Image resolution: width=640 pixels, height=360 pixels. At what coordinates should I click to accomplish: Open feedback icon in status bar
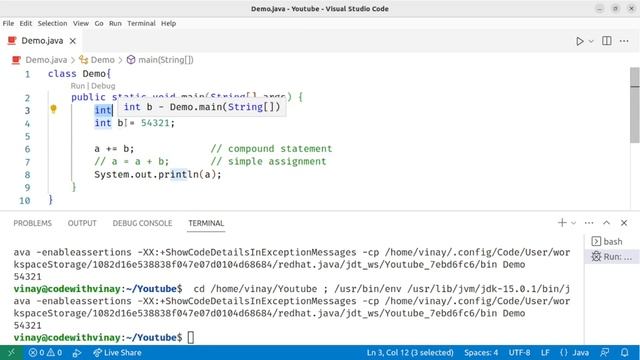[x=604, y=353]
